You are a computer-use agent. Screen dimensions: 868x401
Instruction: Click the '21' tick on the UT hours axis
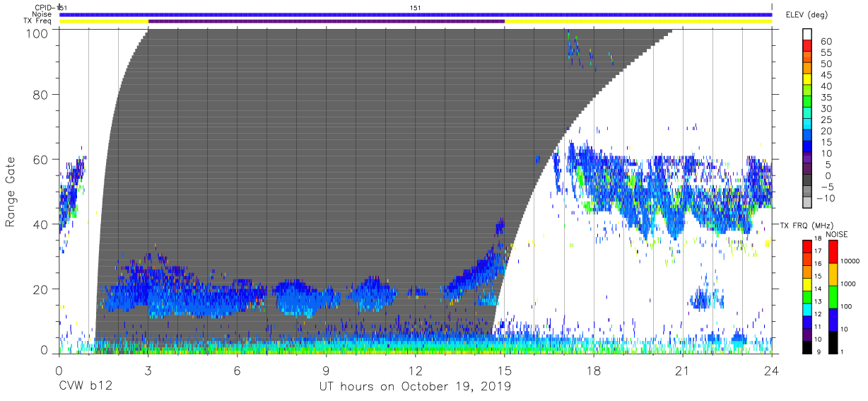coord(683,371)
